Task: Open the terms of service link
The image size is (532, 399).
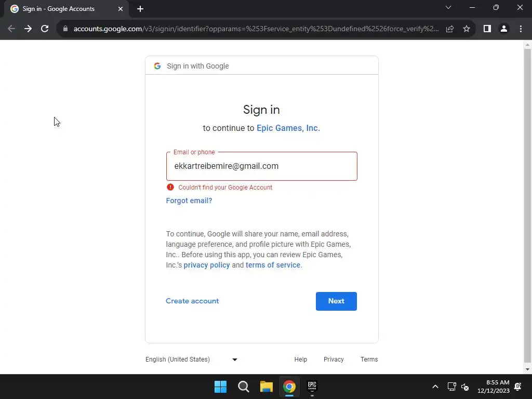Action: pos(273,265)
